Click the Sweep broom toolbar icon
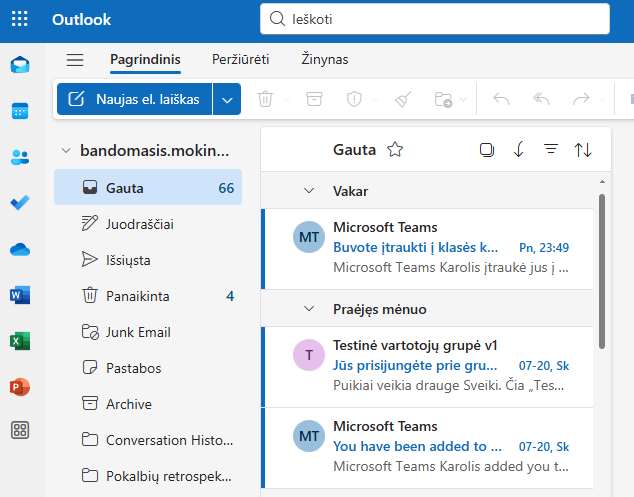The height and width of the screenshot is (497, 634). [x=403, y=99]
